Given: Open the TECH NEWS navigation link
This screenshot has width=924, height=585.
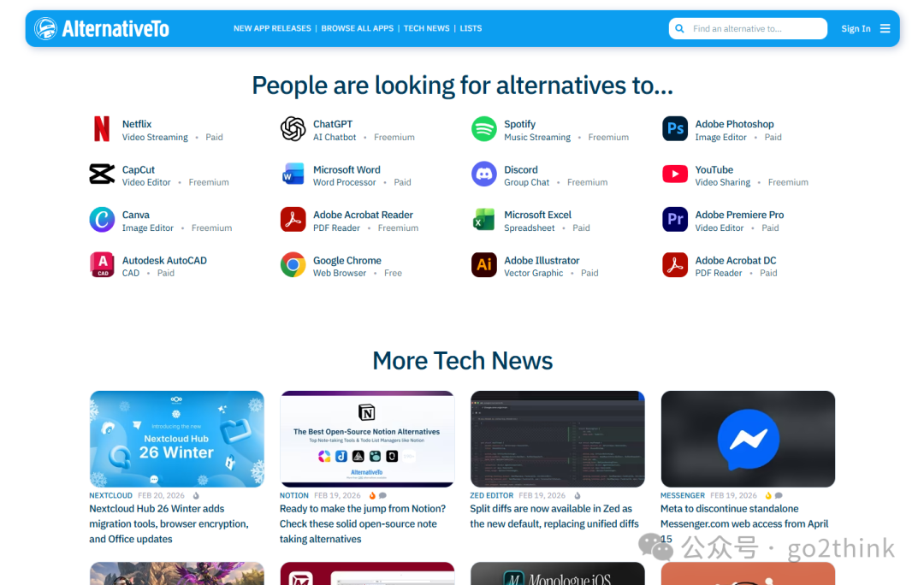Looking at the screenshot, I should (426, 28).
